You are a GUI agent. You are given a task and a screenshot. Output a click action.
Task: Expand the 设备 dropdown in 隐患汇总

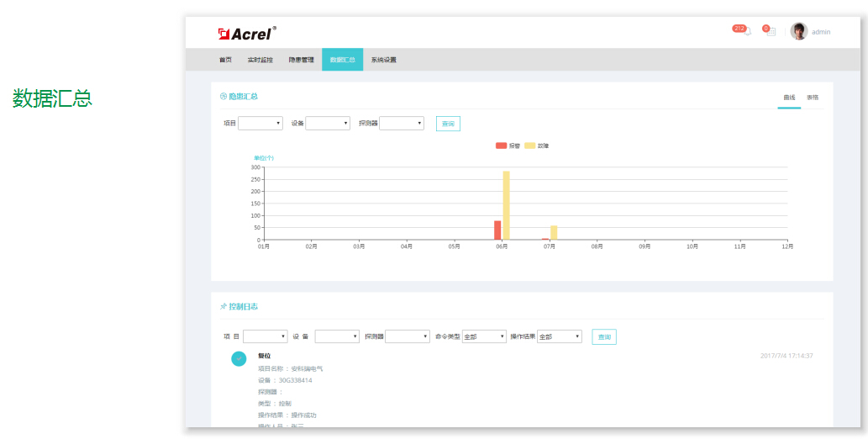328,124
